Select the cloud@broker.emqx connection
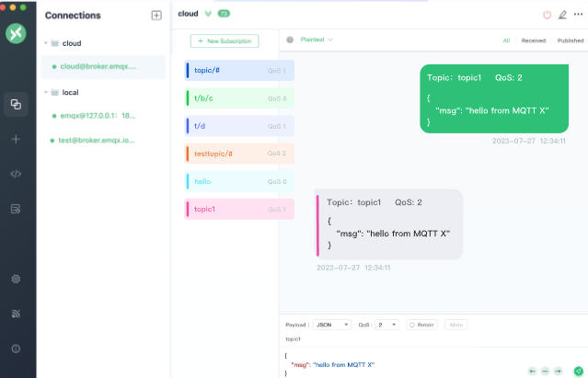This screenshot has height=378, width=588. [x=103, y=67]
